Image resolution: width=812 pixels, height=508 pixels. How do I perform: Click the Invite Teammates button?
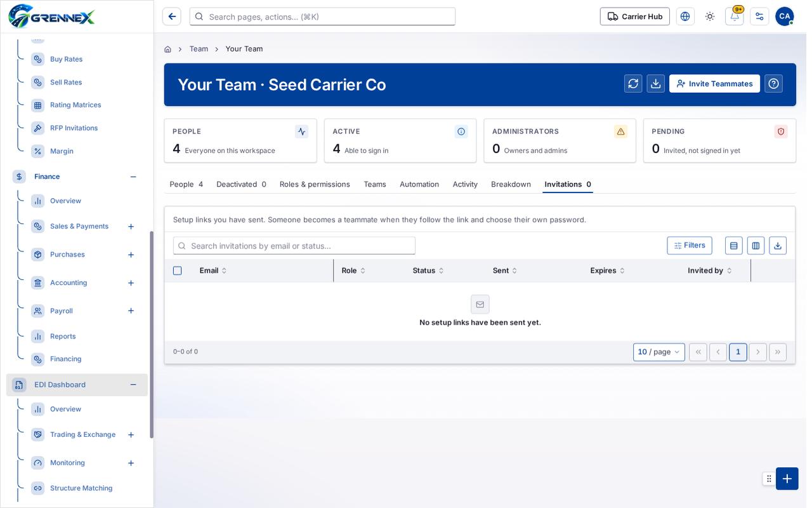pyautogui.click(x=714, y=84)
